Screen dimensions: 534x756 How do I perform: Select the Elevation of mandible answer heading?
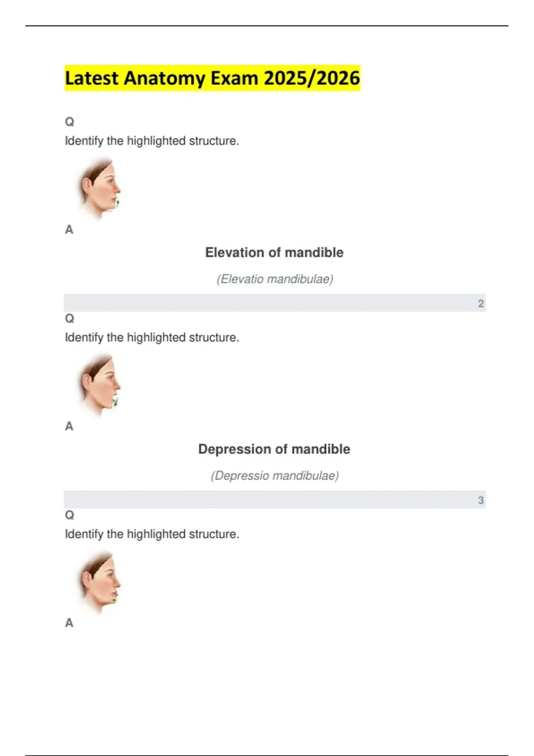(274, 253)
